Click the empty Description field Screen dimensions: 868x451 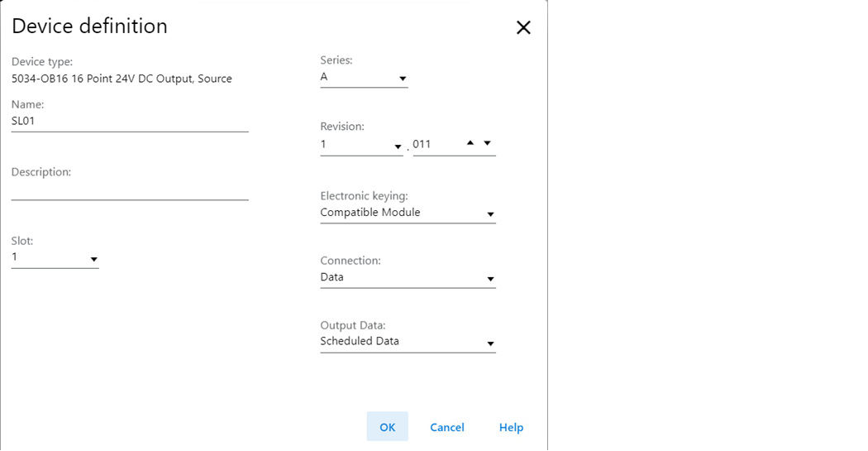130,190
